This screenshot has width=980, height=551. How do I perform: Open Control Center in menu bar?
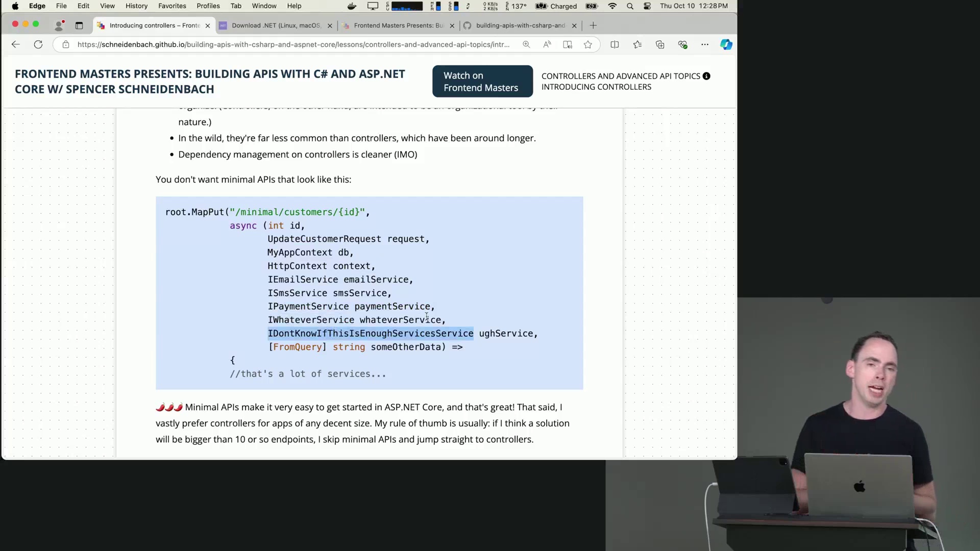(x=647, y=6)
